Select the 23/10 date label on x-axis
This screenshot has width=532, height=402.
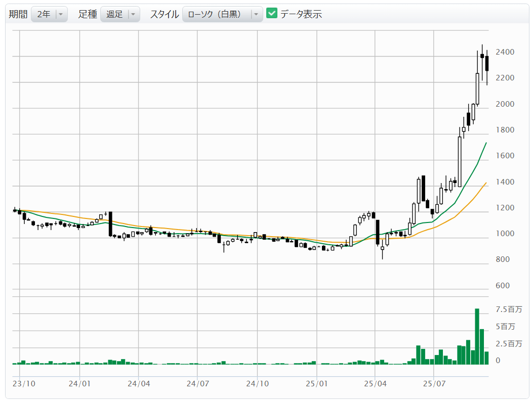coord(24,384)
